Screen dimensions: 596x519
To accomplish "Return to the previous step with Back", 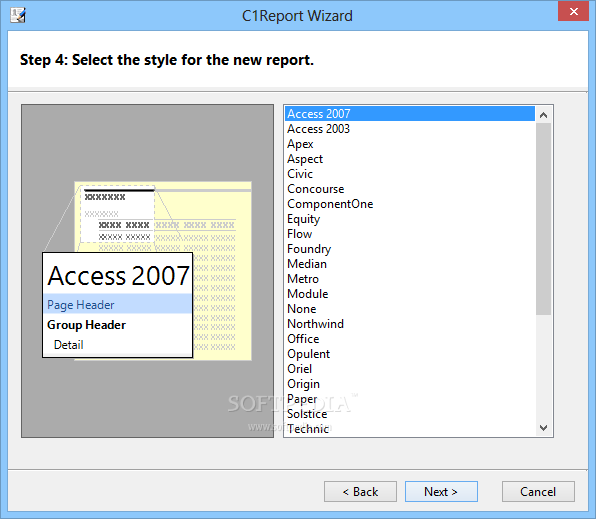I will [x=360, y=492].
